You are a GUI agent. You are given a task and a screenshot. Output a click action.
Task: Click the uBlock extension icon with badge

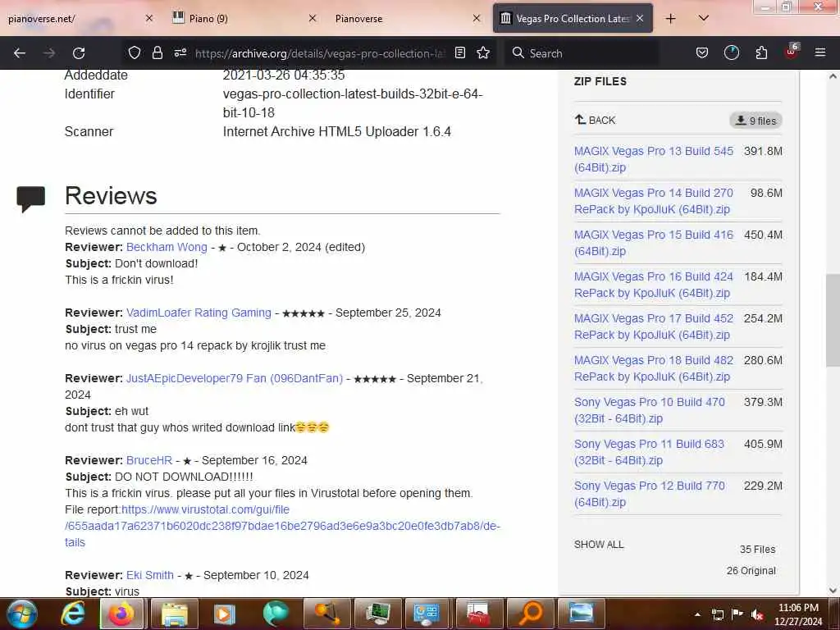[792, 52]
